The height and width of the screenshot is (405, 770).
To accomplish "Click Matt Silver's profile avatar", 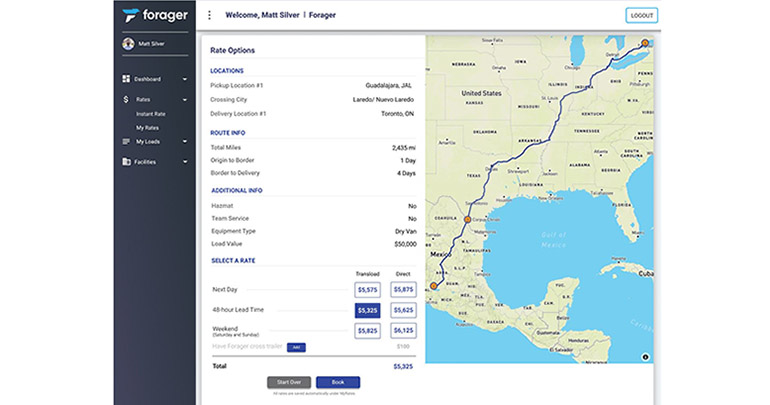I will pyautogui.click(x=128, y=44).
